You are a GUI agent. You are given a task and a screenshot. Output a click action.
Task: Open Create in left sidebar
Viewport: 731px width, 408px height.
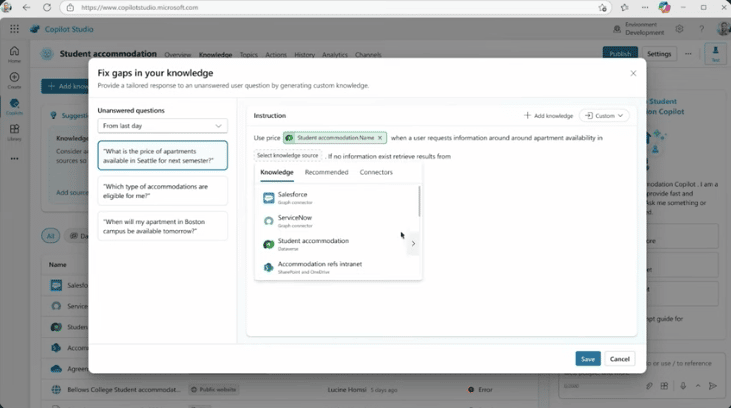tap(14, 80)
